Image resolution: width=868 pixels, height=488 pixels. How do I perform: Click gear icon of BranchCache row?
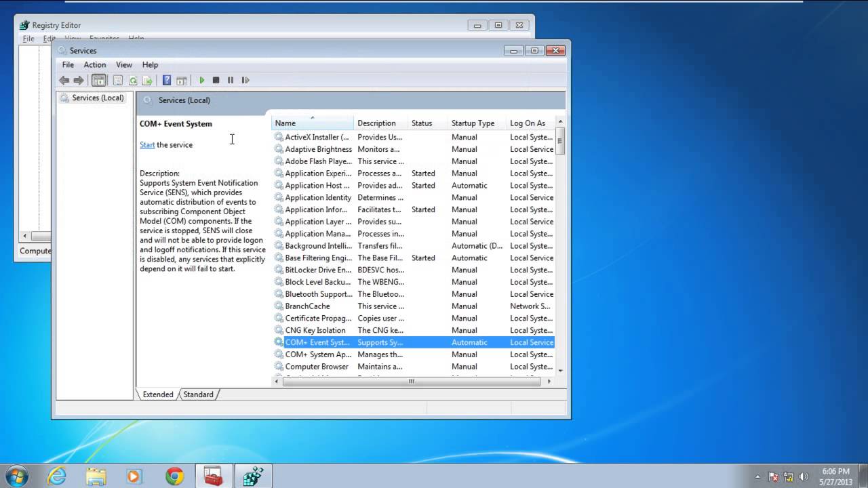279,306
